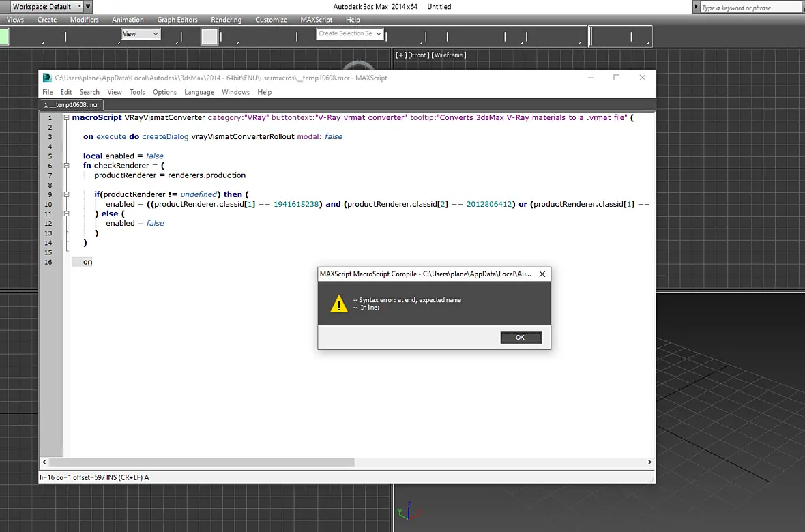Select the __temp10608.mcr tab
This screenshot has width=805, height=532.
[x=72, y=105]
